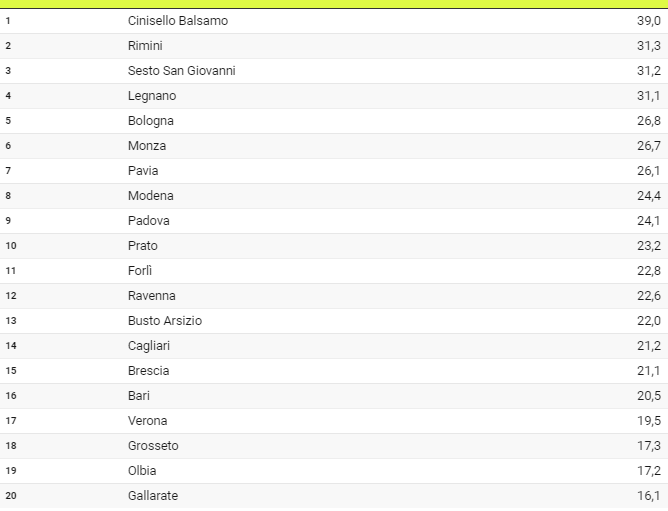Select Grosseto in the ranking table
This screenshot has width=668, height=511.
tap(153, 446)
